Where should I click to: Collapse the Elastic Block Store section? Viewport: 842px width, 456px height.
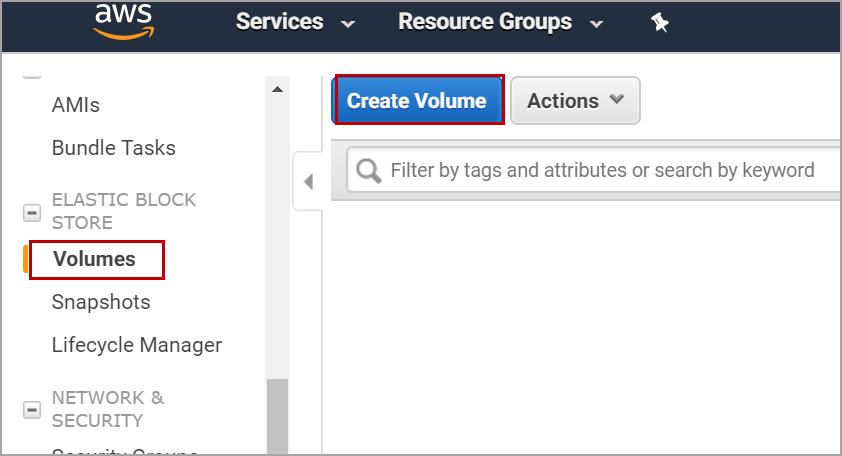click(32, 212)
